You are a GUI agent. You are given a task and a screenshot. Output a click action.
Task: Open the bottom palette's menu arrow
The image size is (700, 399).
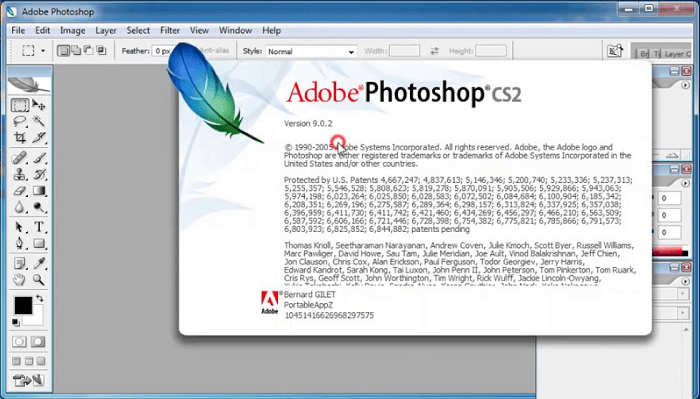pos(685,281)
